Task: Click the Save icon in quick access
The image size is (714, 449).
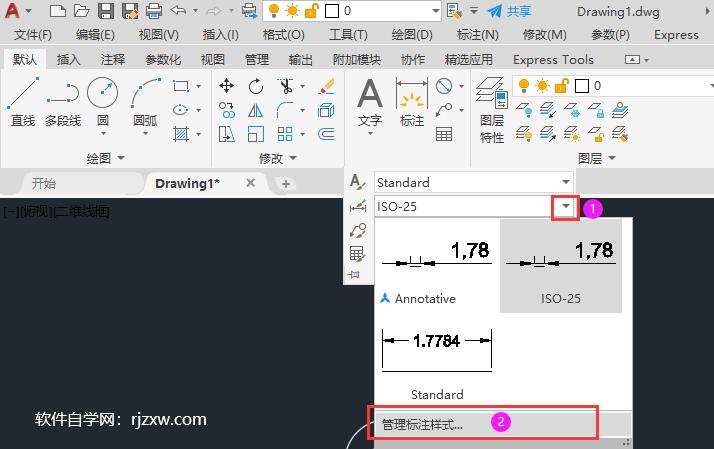Action: click(x=106, y=10)
